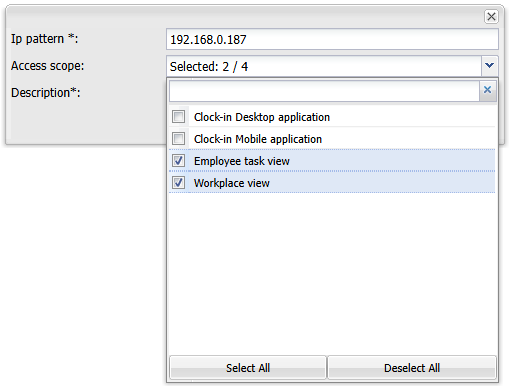510x387 pixels.
Task: Close the dialog with the X button
Action: point(491,16)
